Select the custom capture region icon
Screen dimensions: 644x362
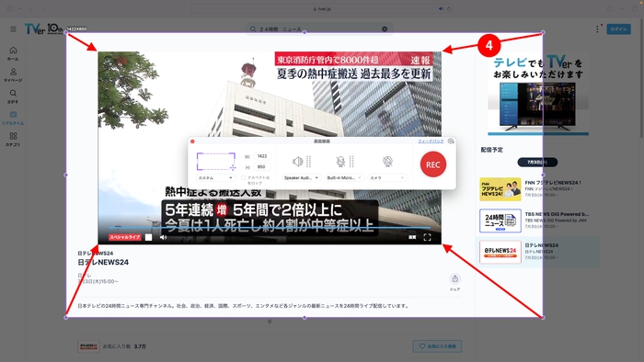click(216, 162)
